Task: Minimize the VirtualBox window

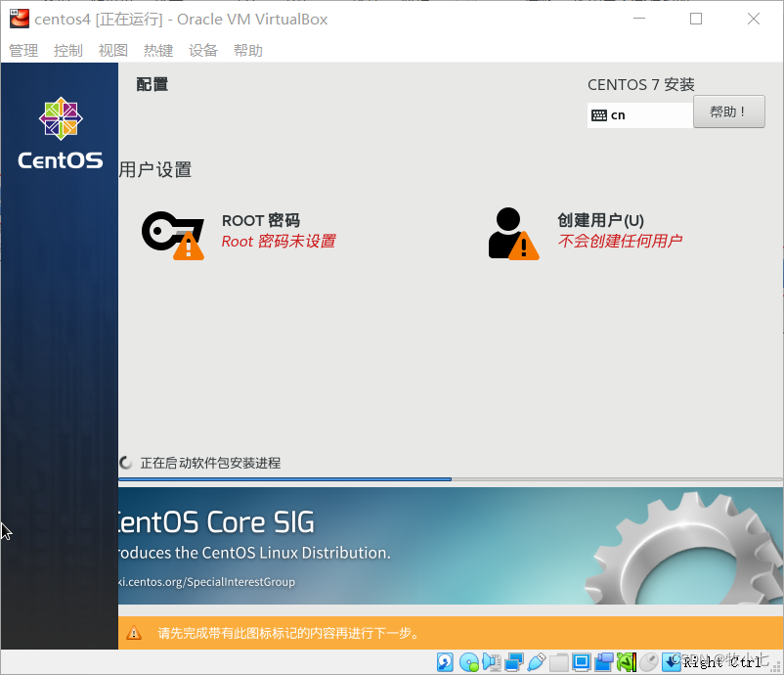Action: (639, 19)
